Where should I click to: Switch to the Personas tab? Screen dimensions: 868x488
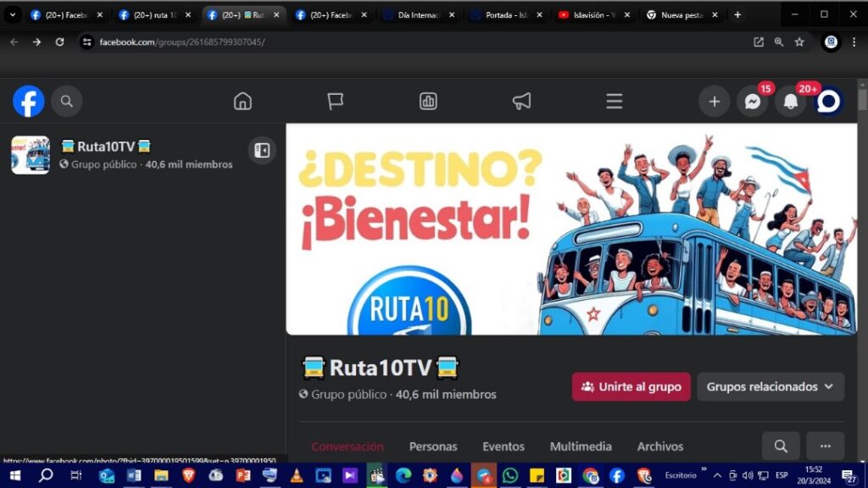pyautogui.click(x=433, y=446)
